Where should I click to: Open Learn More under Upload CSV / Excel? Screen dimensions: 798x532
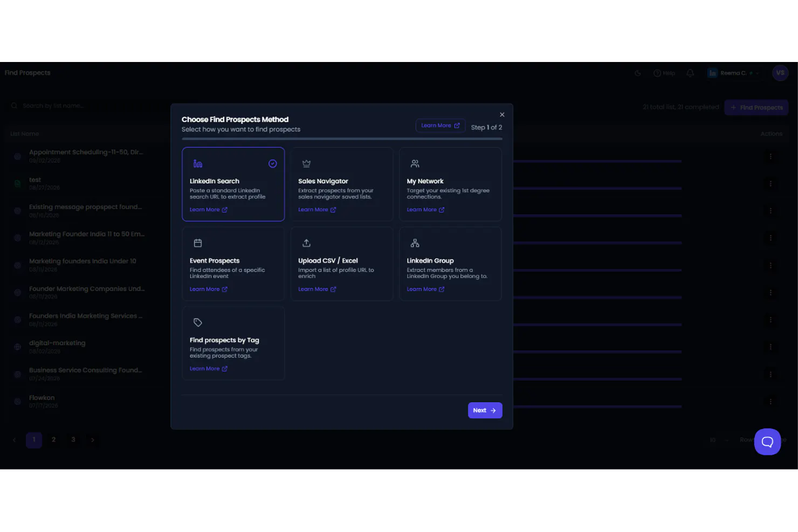pos(317,289)
